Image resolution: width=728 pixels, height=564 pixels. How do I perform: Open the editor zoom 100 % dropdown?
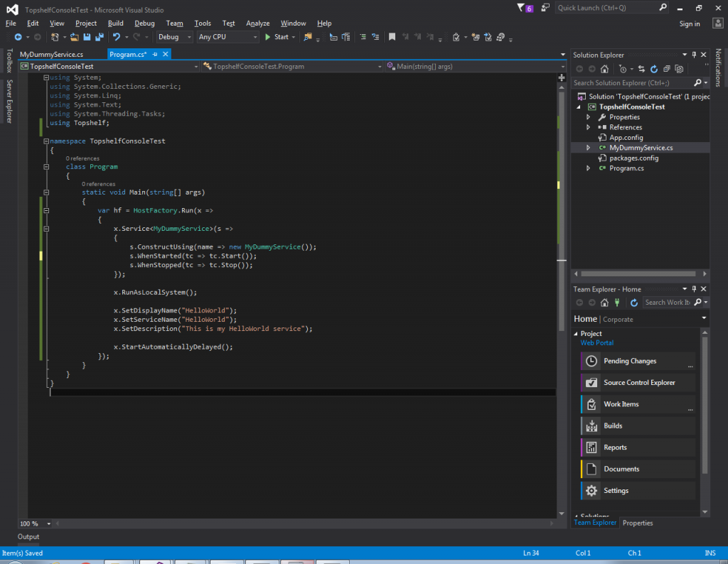click(36, 524)
